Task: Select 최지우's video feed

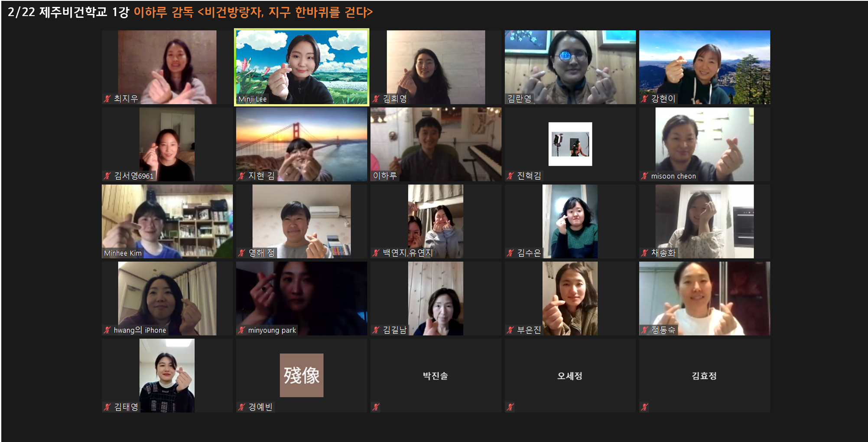Action: click(x=167, y=67)
